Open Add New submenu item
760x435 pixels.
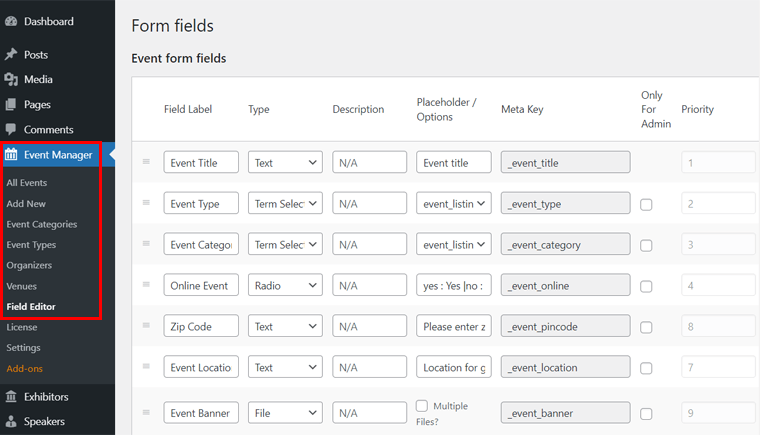pyautogui.click(x=26, y=204)
